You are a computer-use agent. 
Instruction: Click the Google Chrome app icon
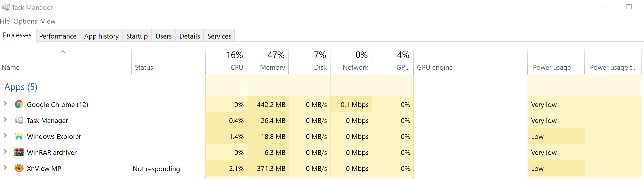coord(19,104)
